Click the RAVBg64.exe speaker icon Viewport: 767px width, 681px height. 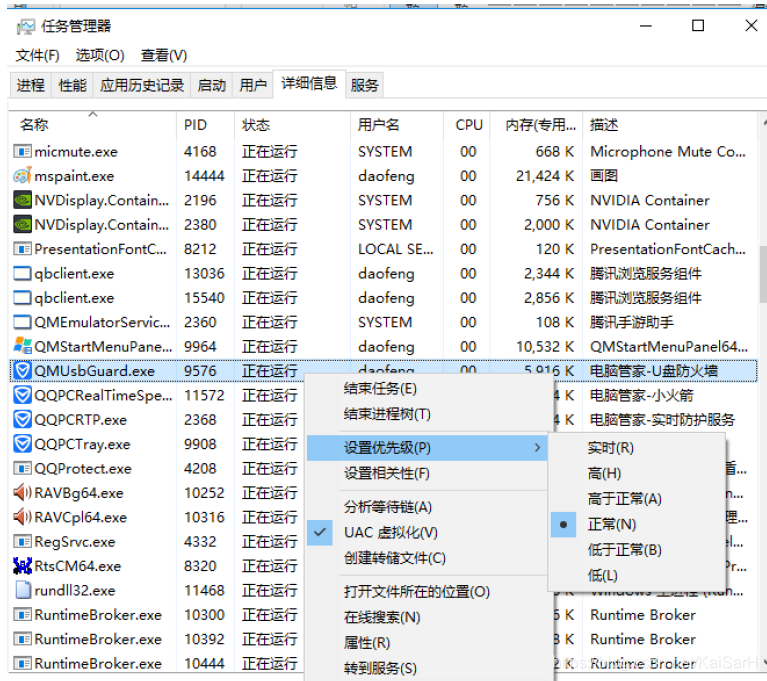tap(22, 493)
